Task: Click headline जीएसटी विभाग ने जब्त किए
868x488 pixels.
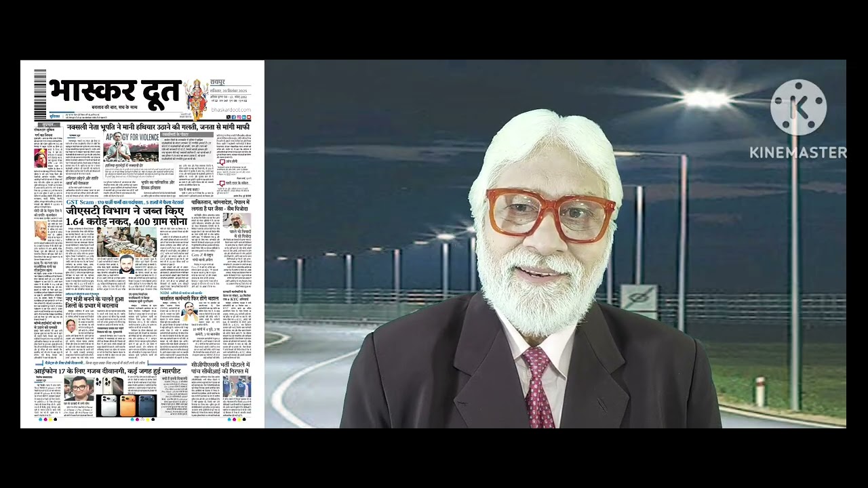Action: point(125,211)
